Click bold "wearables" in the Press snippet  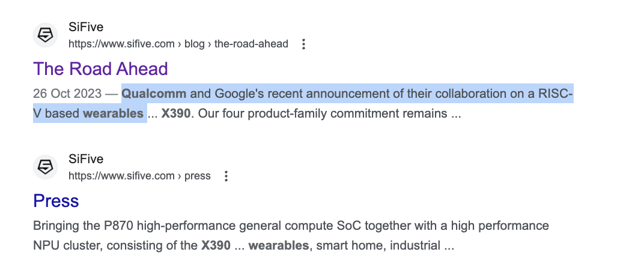click(x=278, y=245)
